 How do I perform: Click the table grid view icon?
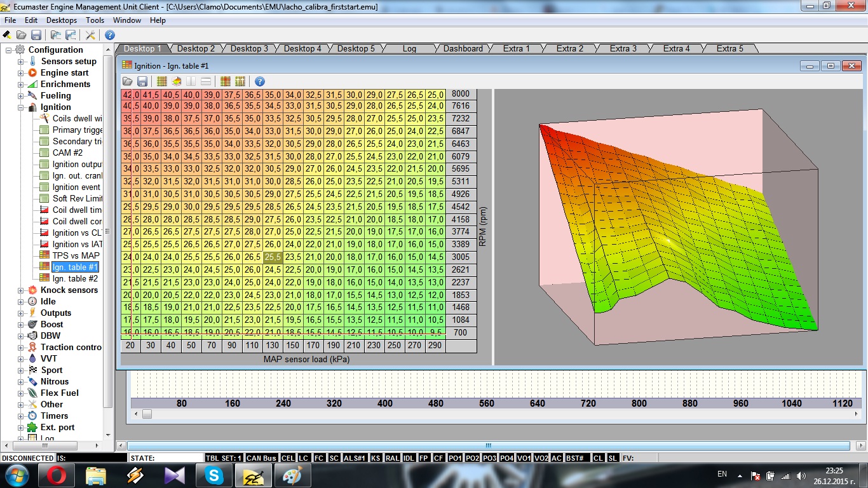(162, 81)
